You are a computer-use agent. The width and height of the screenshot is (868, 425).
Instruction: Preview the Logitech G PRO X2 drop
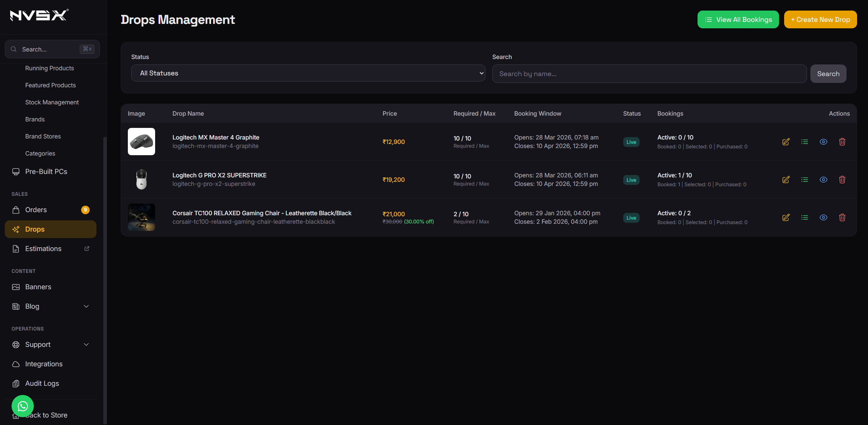click(x=824, y=179)
